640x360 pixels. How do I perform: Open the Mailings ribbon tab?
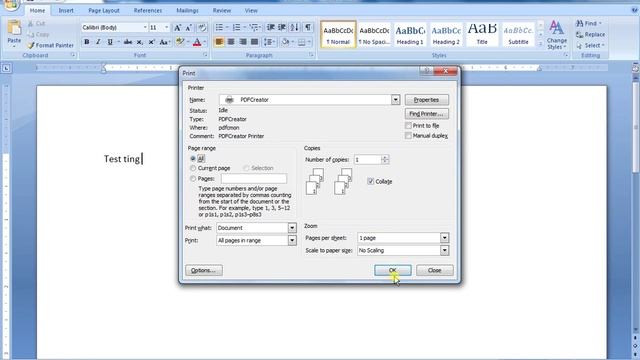[x=187, y=10]
